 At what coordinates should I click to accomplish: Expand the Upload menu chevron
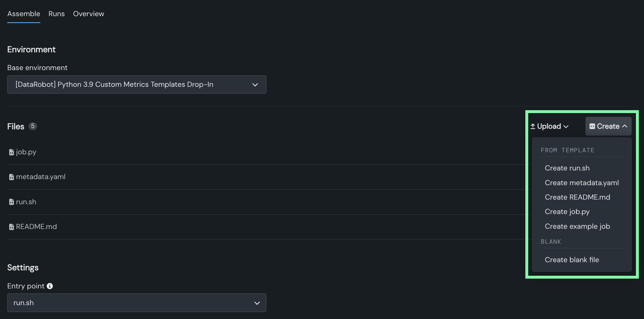[566, 126]
